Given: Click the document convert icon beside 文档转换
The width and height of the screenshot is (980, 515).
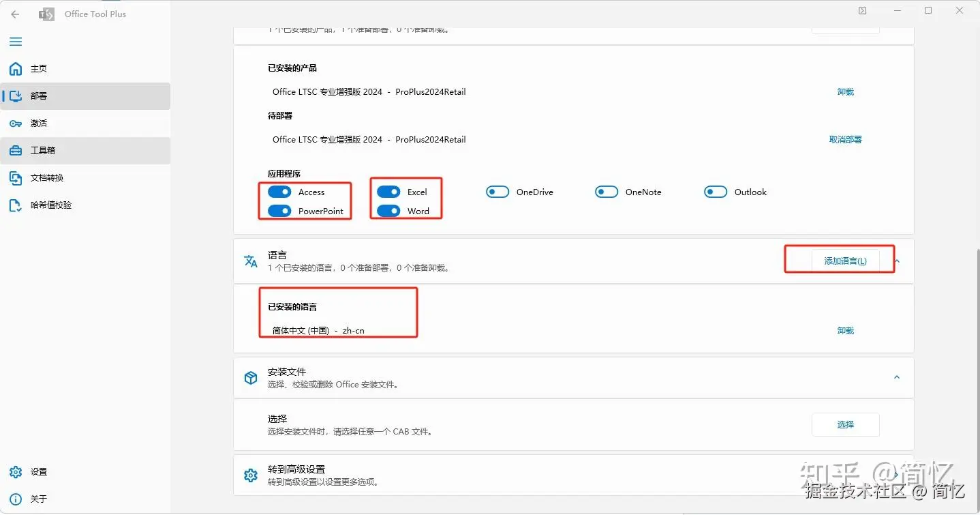Looking at the screenshot, I should (16, 178).
